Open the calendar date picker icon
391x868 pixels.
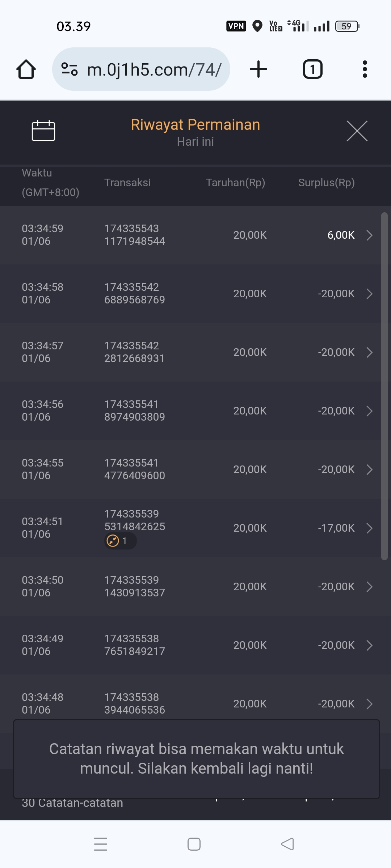point(43,131)
